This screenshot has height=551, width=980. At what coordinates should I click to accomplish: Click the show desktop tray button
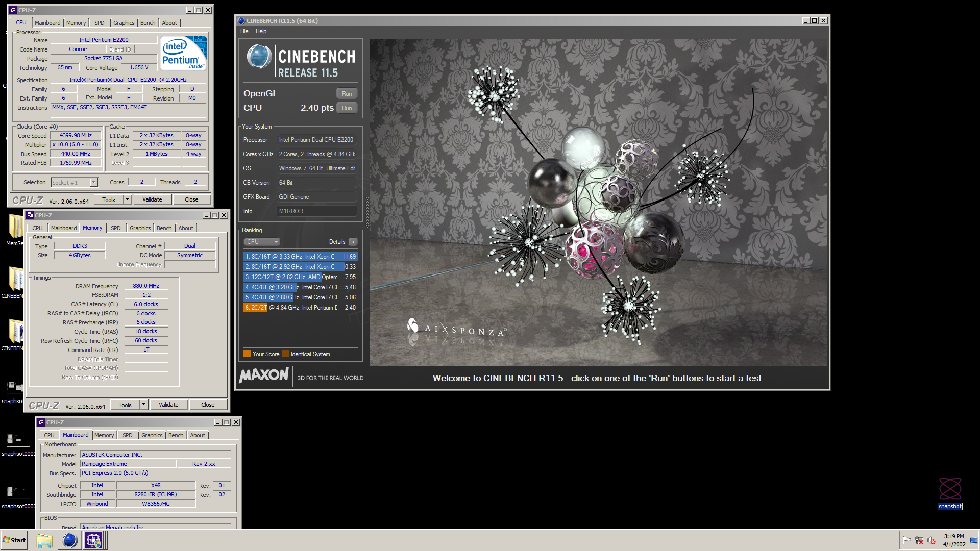pyautogui.click(x=974, y=540)
